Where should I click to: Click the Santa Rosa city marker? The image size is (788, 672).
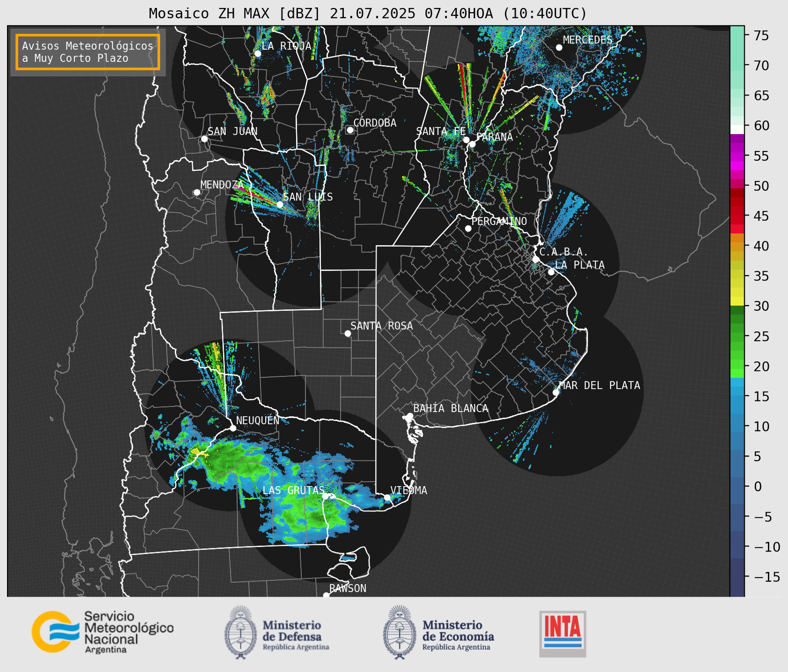click(348, 333)
